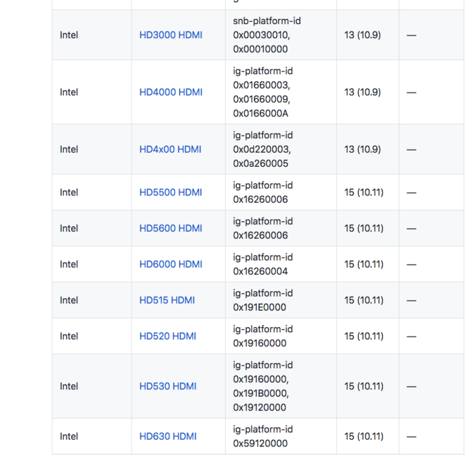The width and height of the screenshot is (476, 455).
Task: Click the 0x191B0000 platform-id value
Action: point(261,393)
